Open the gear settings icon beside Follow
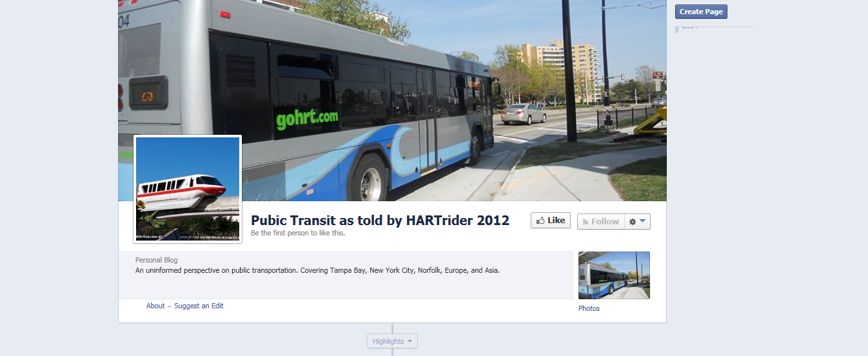The width and height of the screenshot is (868, 356). (x=633, y=222)
